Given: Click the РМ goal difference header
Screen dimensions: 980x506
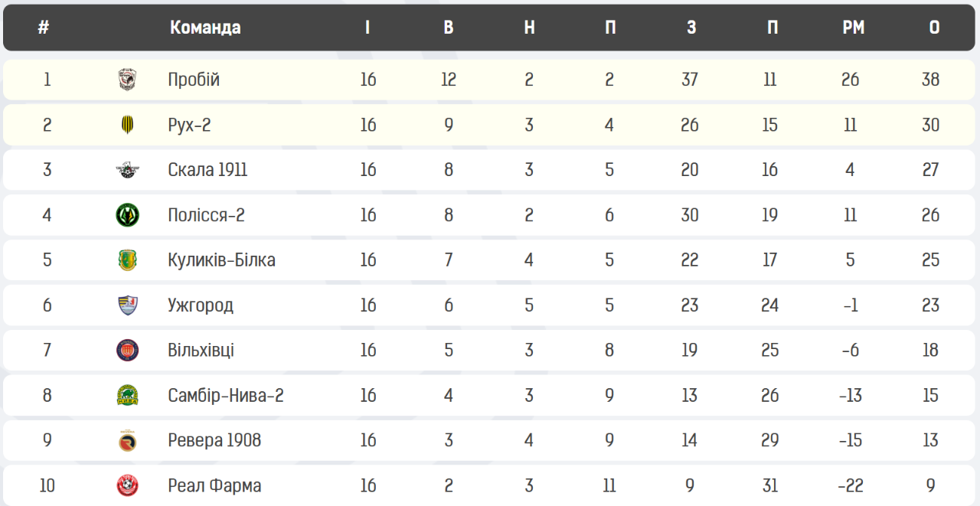Looking at the screenshot, I should point(854,28).
